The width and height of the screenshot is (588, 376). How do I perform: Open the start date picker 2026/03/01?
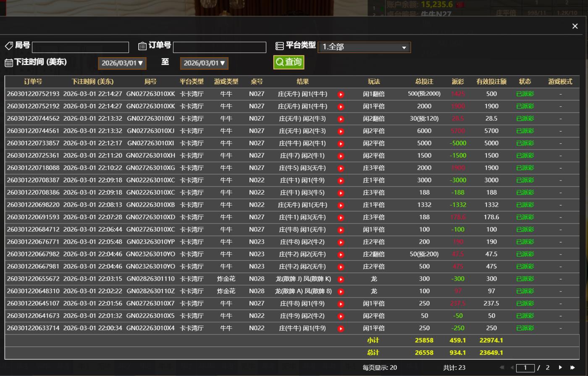pyautogui.click(x=122, y=63)
